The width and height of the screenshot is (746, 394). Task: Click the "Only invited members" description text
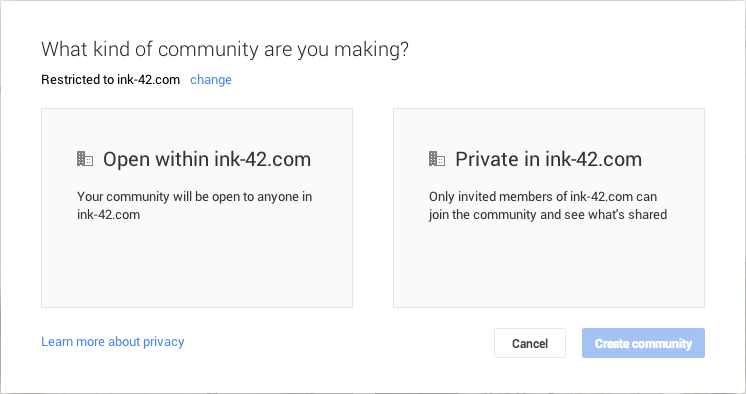[548, 206]
